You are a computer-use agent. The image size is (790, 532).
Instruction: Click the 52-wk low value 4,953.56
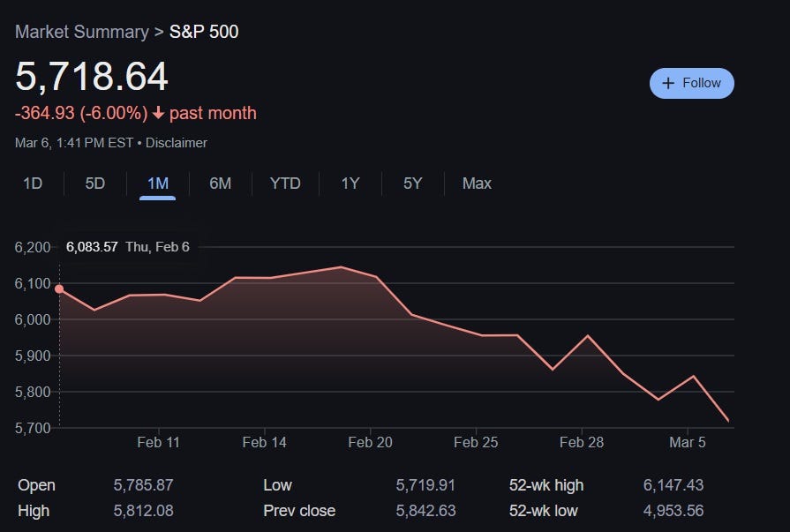click(x=673, y=511)
